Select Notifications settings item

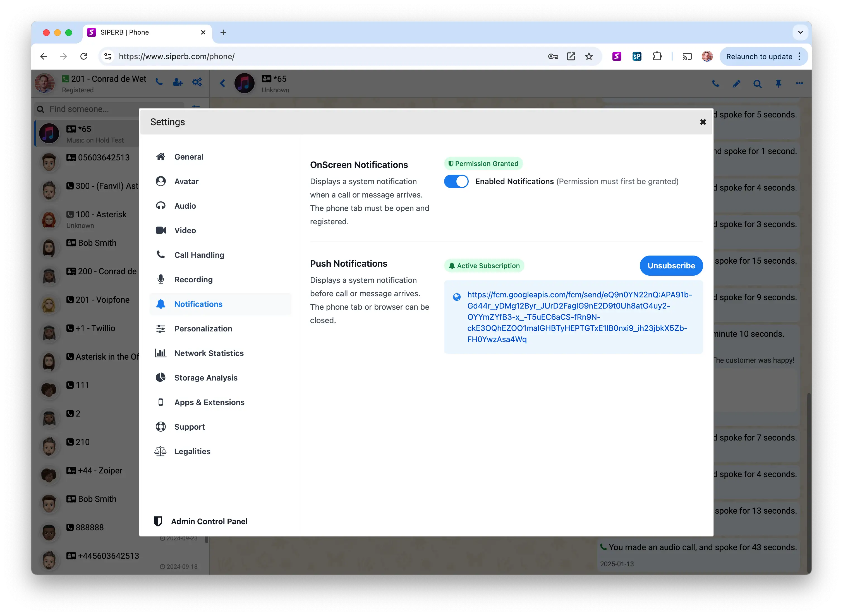pyautogui.click(x=220, y=304)
